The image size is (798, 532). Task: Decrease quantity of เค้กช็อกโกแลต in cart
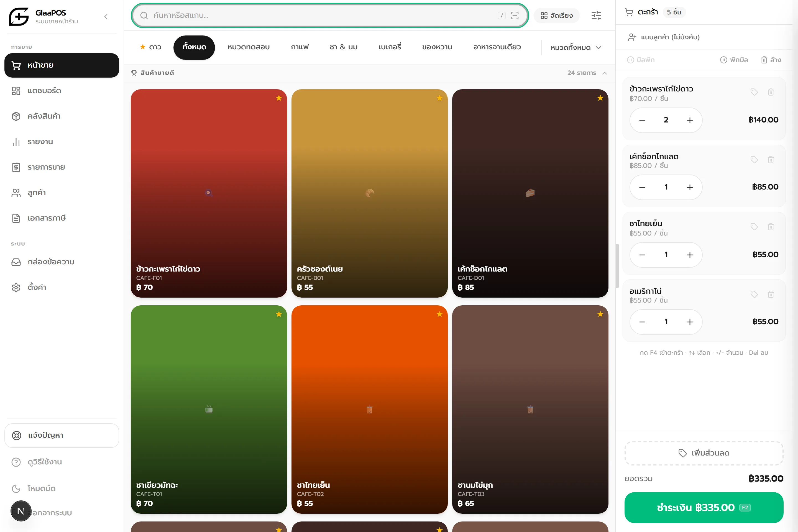click(x=642, y=187)
